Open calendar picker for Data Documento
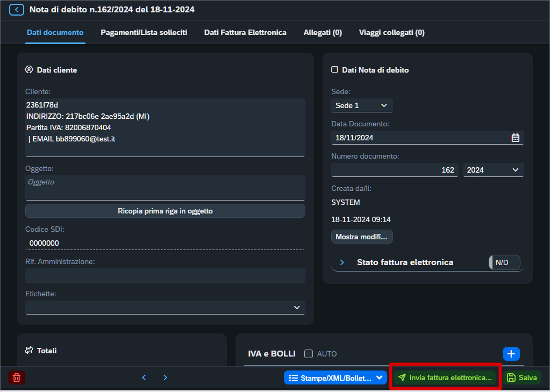Viewport: 550px width, 392px height. (x=515, y=138)
